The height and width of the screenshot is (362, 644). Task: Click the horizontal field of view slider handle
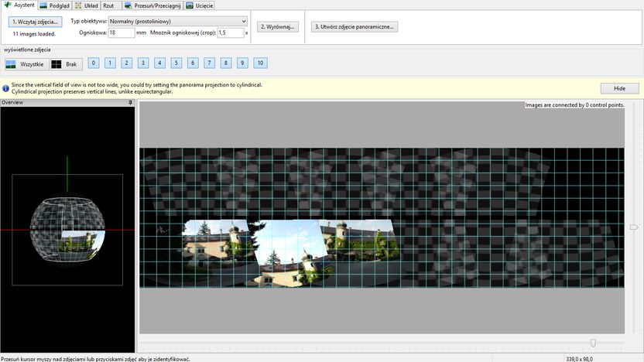point(593,343)
